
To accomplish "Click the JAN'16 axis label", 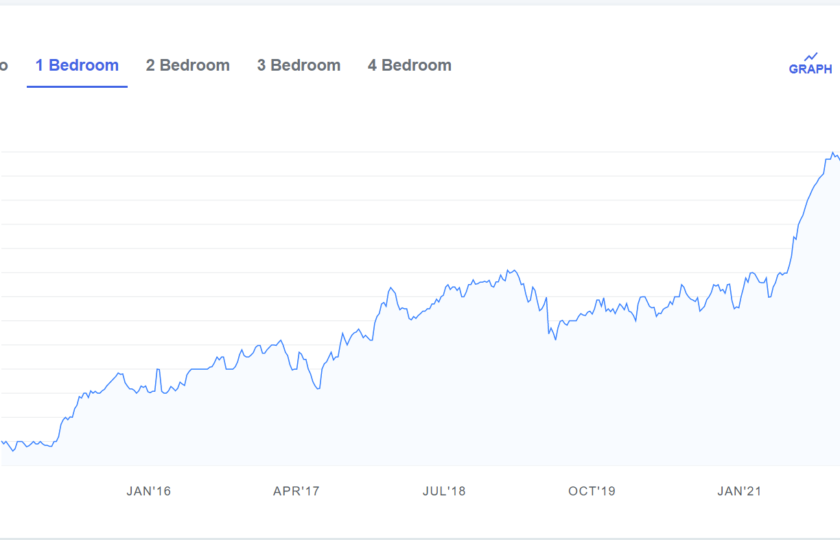I will [148, 491].
